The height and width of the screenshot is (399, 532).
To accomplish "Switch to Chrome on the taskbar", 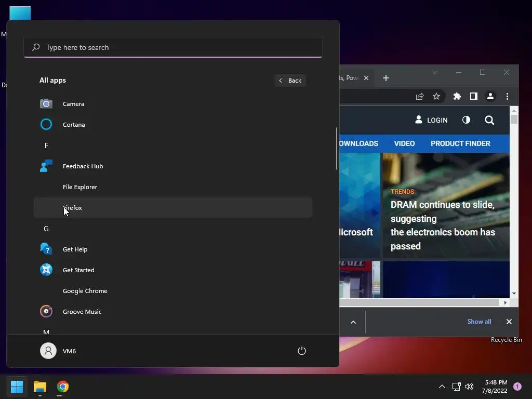I will coord(63,387).
